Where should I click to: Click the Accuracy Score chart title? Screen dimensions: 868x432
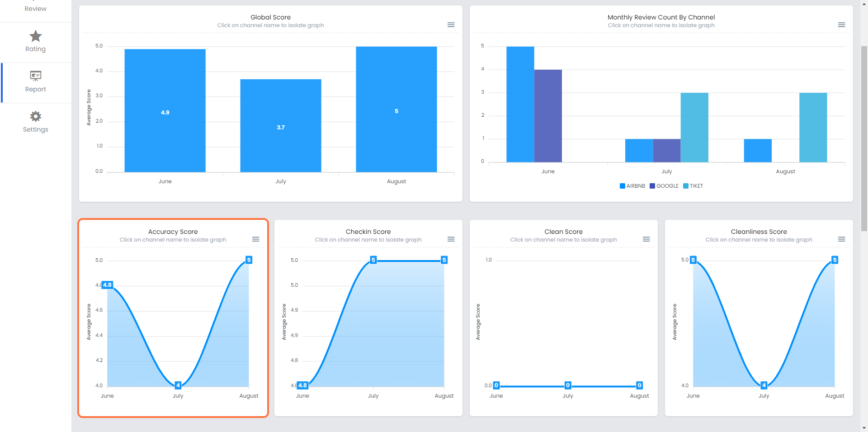click(x=173, y=232)
